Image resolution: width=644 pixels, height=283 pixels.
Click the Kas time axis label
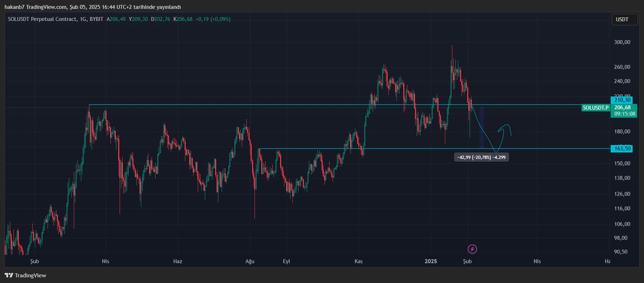[x=359, y=261]
